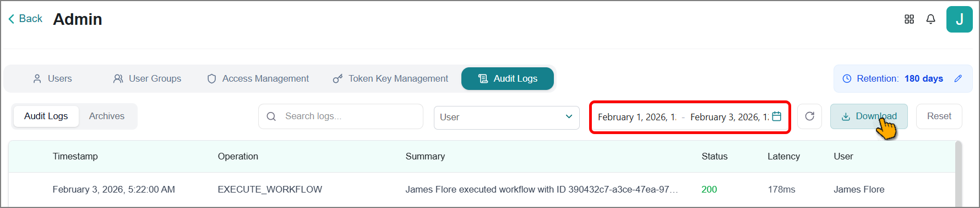Select the Audit Logs sub-tab
The width and height of the screenshot is (980, 208).
pyautogui.click(x=46, y=116)
